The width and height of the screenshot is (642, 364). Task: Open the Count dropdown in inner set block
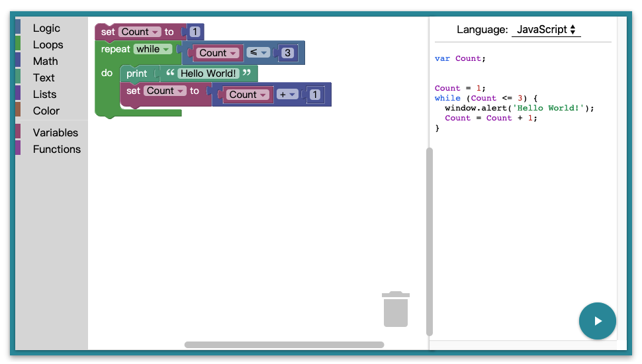coord(165,91)
